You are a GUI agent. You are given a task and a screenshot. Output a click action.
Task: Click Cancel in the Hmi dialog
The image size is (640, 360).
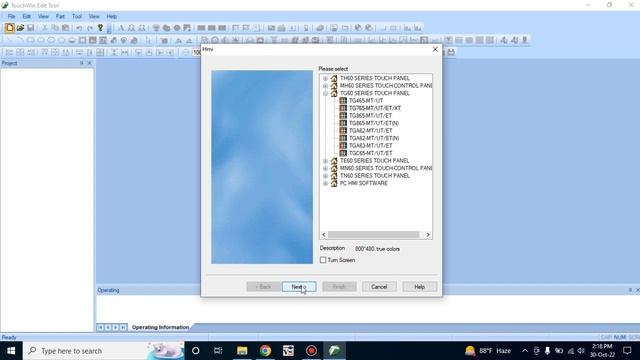click(379, 287)
